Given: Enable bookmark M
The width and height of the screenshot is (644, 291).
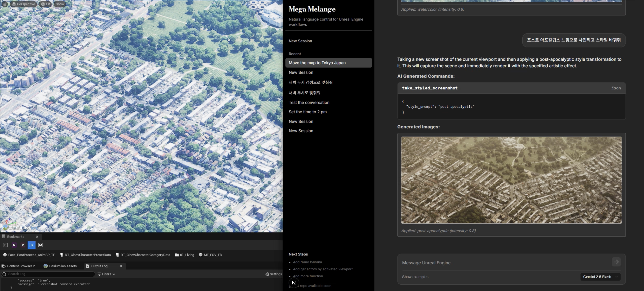Looking at the screenshot, I should click(40, 245).
